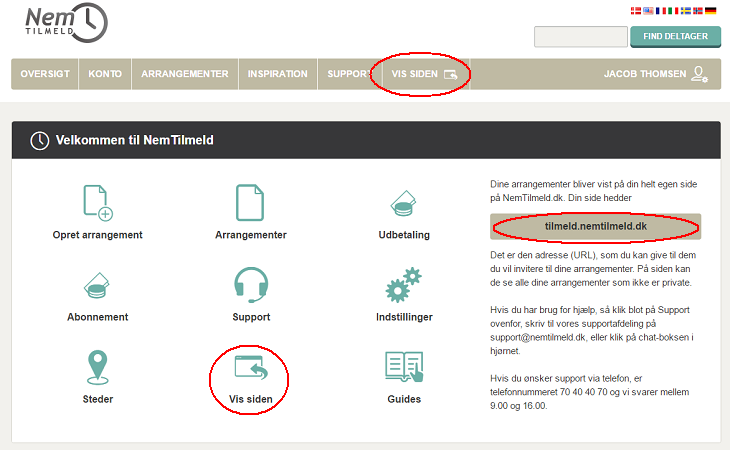
Task: Open the Vis siden label under icon
Action: point(250,399)
